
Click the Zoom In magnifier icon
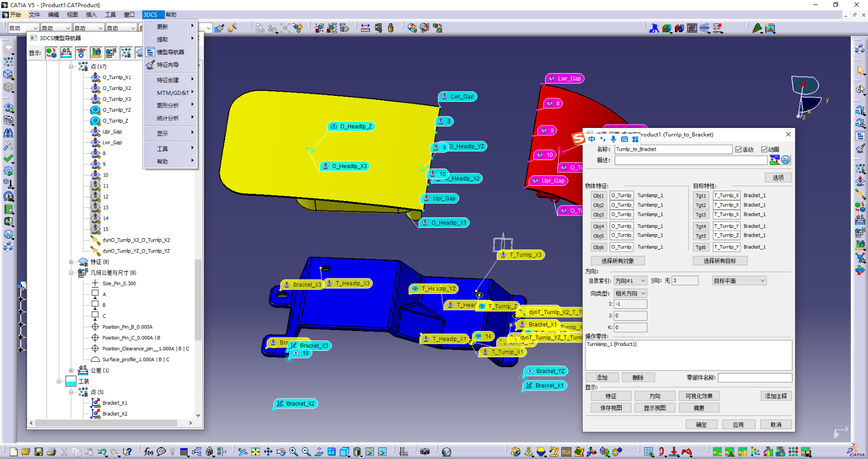tap(294, 452)
